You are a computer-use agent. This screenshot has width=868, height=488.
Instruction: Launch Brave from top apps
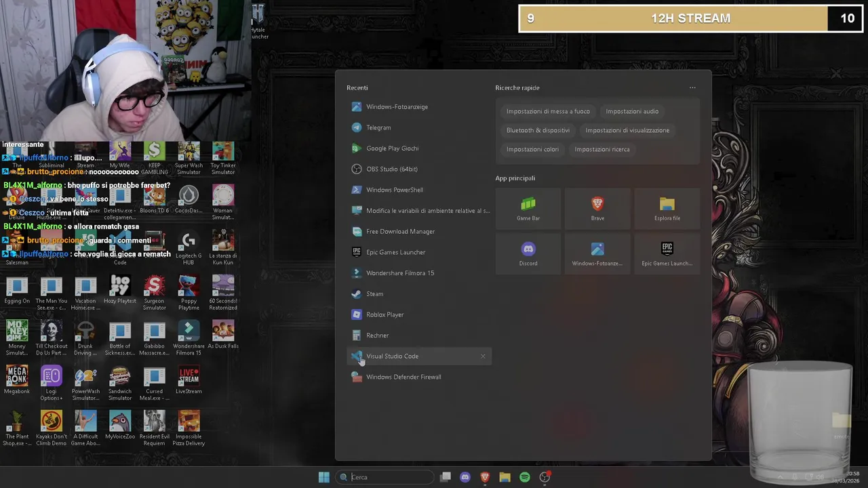(x=597, y=208)
